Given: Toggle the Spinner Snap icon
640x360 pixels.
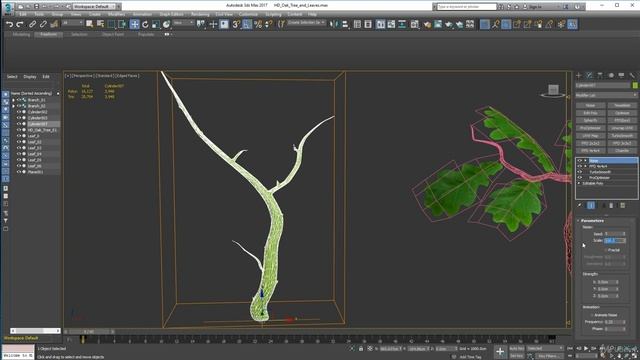Looking at the screenshot, I should pos(269,24).
